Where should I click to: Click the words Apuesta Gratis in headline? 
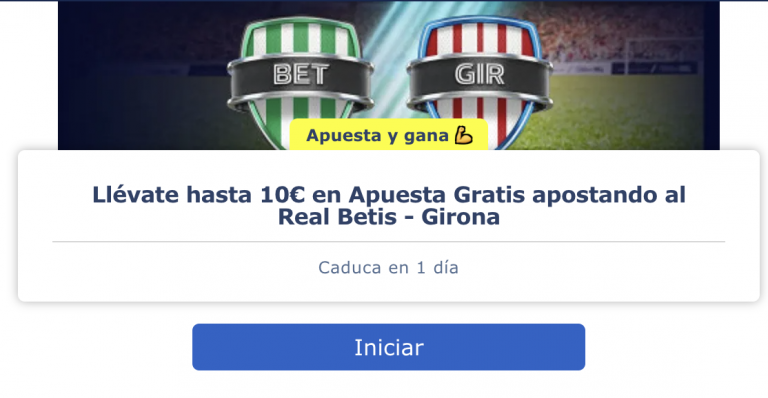click(x=437, y=194)
